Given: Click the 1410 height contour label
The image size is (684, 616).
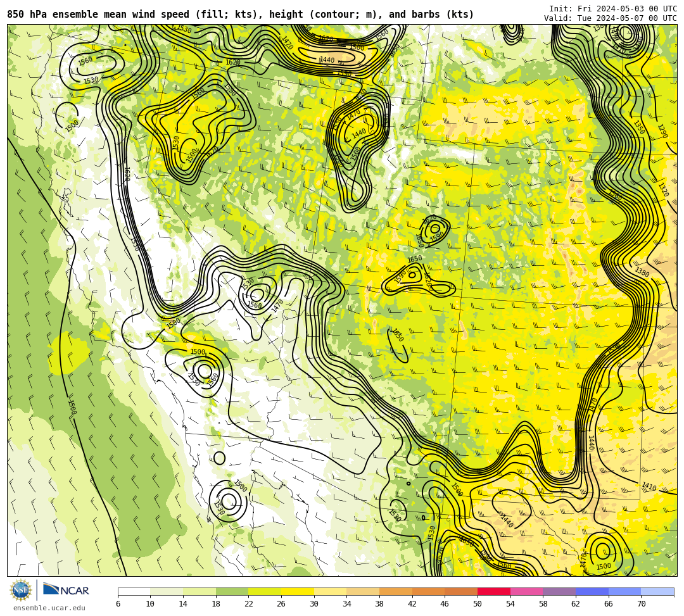Looking at the screenshot, I should (x=649, y=486).
